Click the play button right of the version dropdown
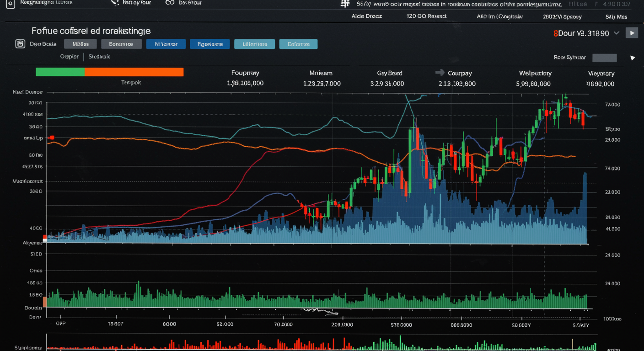 632,32
